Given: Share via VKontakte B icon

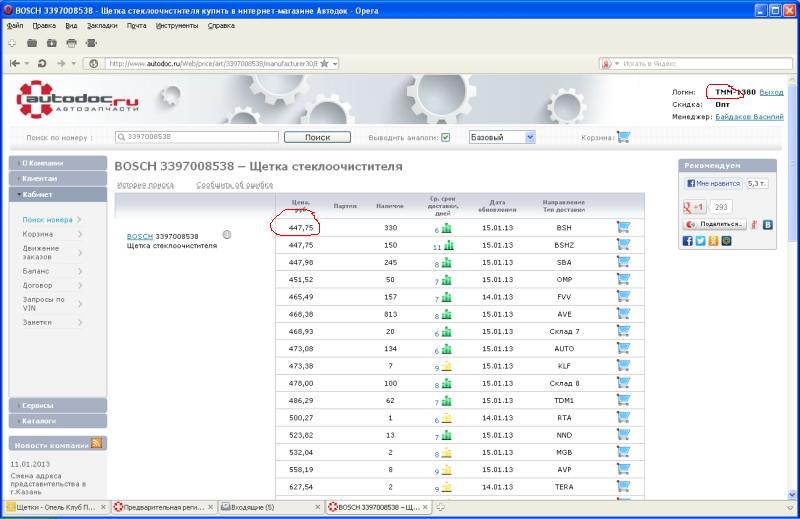Looking at the screenshot, I should pyautogui.click(x=767, y=224).
